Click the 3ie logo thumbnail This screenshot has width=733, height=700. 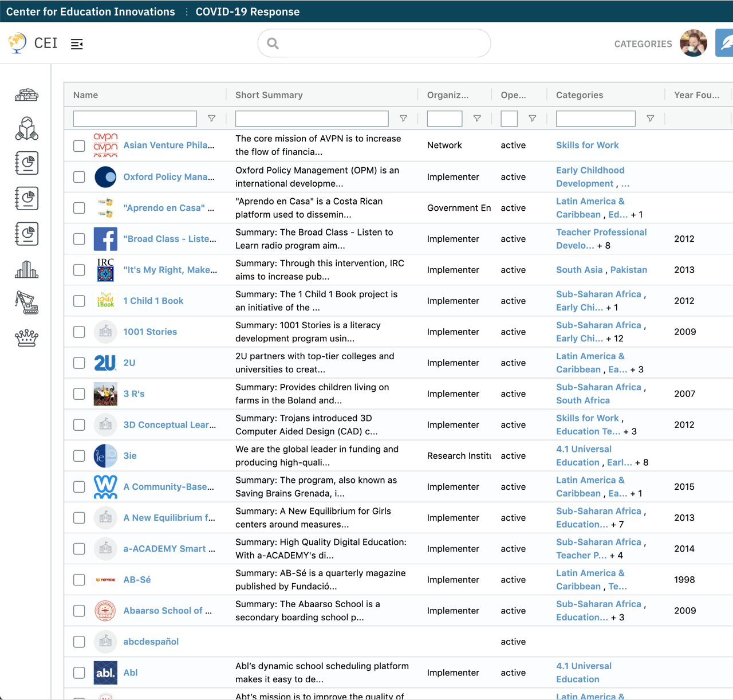pos(105,456)
